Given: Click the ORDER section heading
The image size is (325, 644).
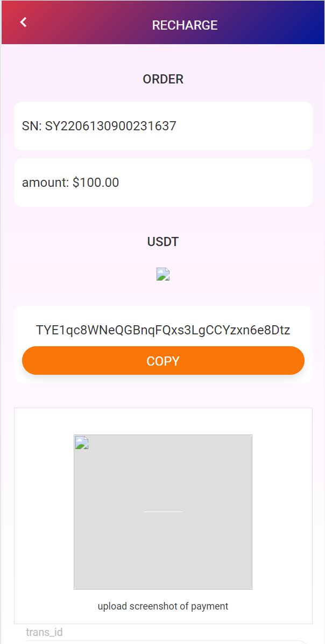Looking at the screenshot, I should [x=163, y=79].
